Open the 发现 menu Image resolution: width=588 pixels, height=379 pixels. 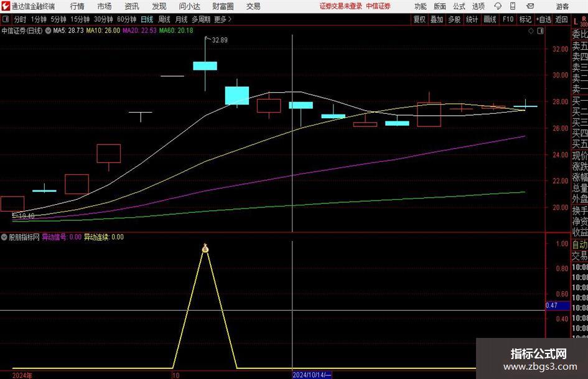click(x=159, y=6)
